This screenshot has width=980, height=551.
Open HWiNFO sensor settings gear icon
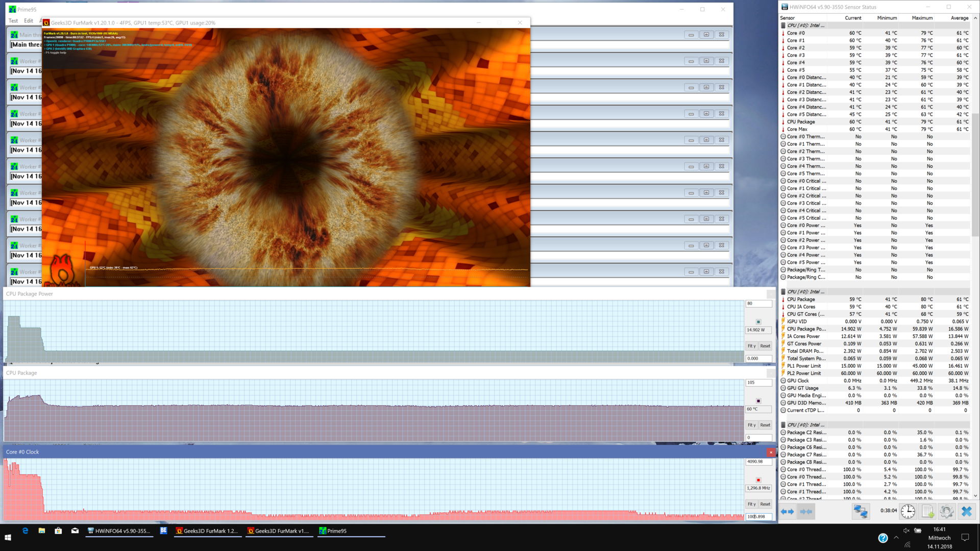pyautogui.click(x=946, y=511)
